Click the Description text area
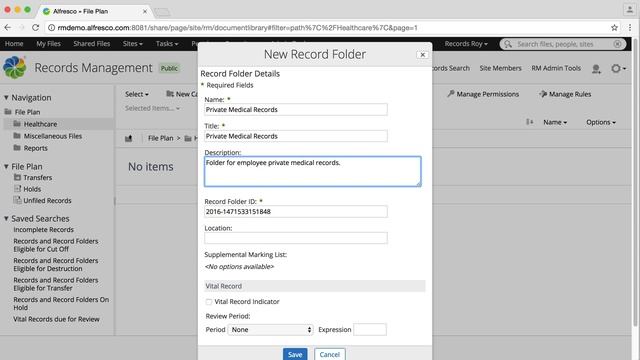 pyautogui.click(x=313, y=171)
